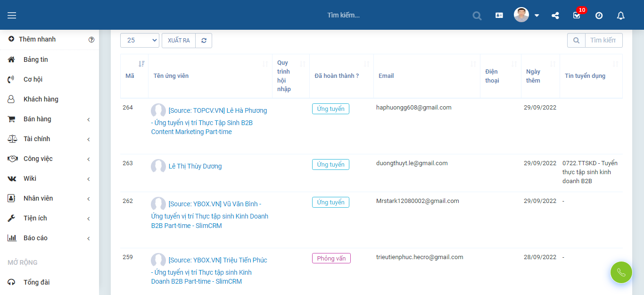644x295 pixels.
Task: Click Thêm nhanh quick add
Action: coord(32,39)
